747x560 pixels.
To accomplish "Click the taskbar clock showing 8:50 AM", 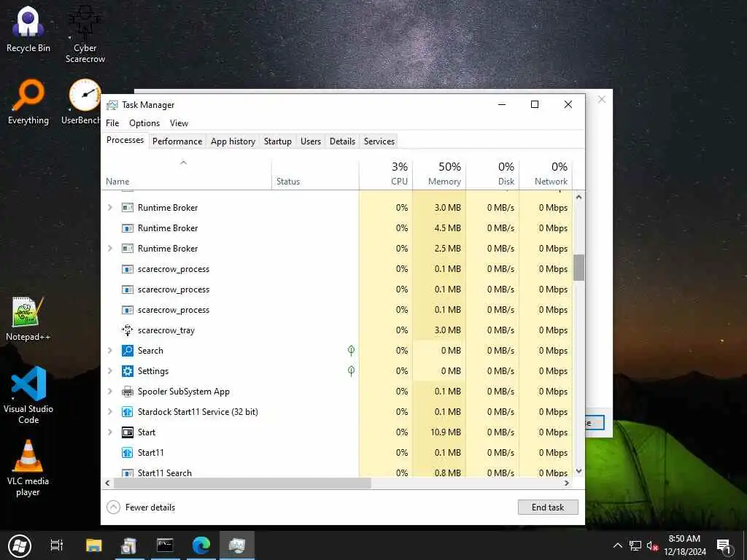I will click(x=684, y=545).
